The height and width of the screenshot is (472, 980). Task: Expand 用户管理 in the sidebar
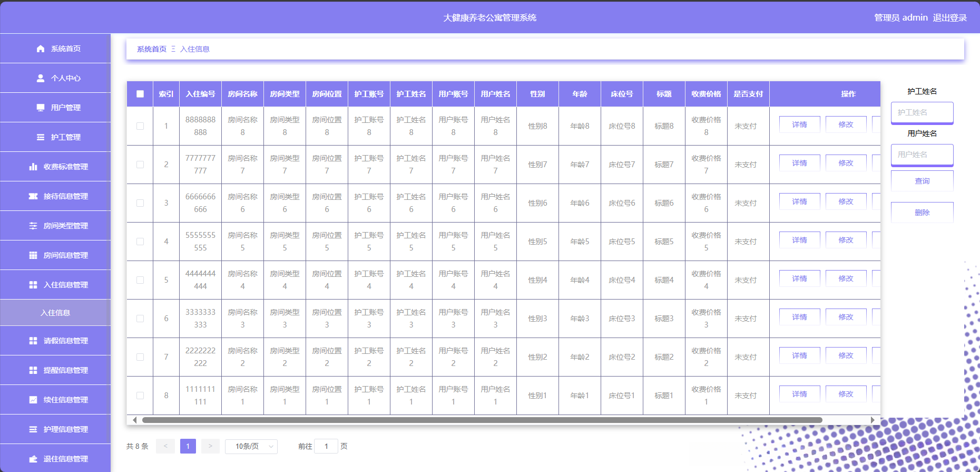tap(55, 108)
